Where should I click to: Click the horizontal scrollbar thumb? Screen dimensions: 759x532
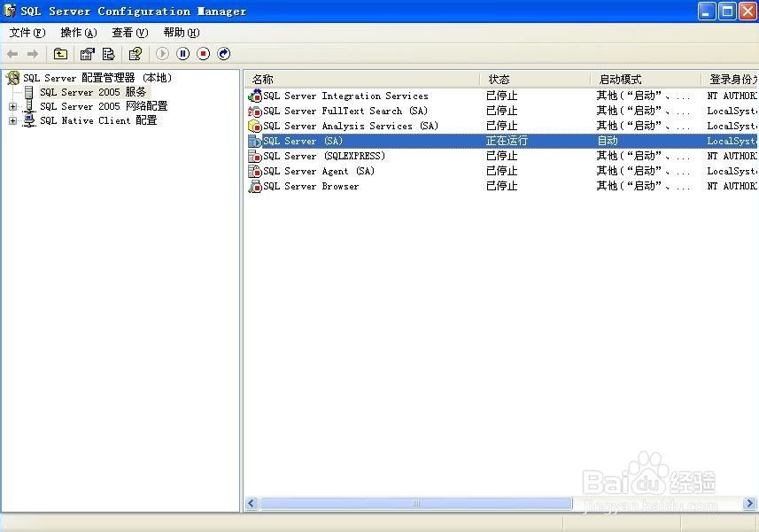click(x=415, y=504)
